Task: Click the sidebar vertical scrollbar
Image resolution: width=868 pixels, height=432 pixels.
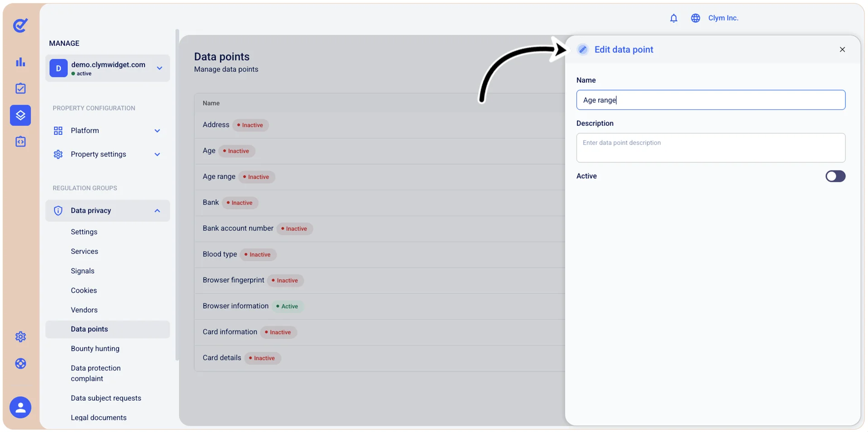Action: coord(177,195)
